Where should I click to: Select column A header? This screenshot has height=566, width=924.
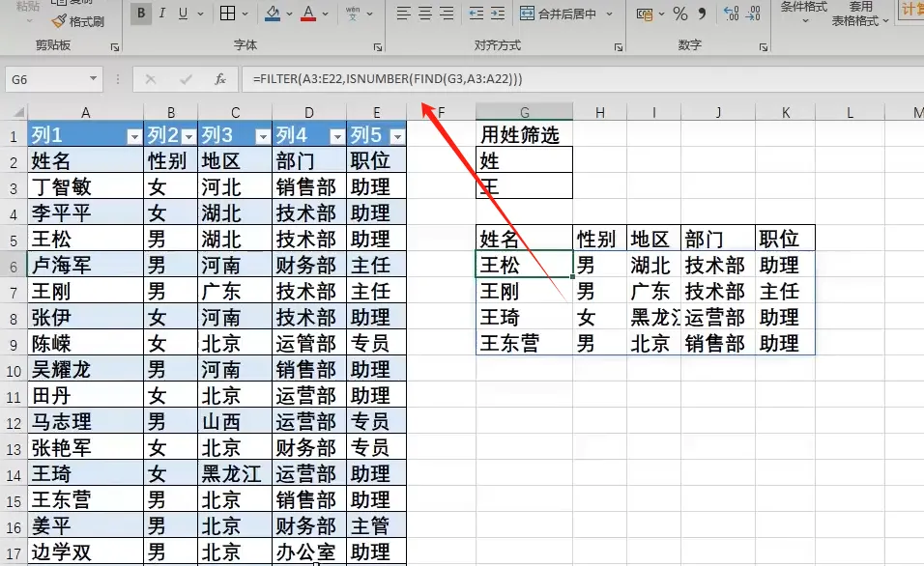coord(85,112)
